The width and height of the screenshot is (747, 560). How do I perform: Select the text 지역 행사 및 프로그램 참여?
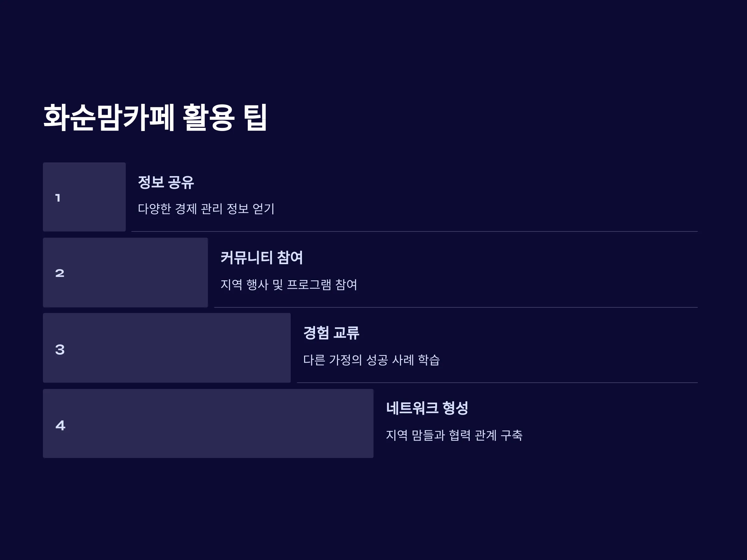289,285
